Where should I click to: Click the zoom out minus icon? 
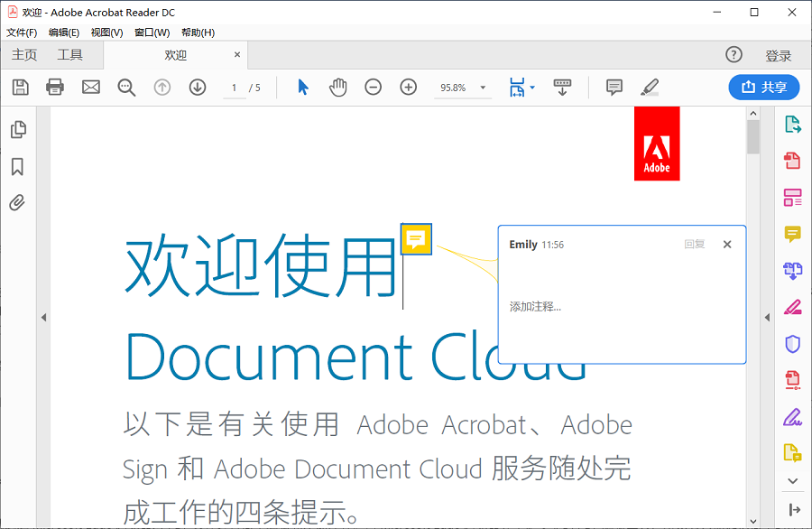pyautogui.click(x=373, y=88)
